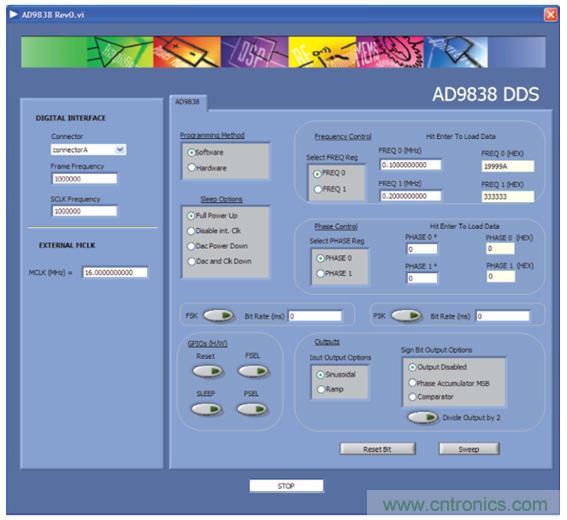Screen dimensions: 567x520
Task: Enable the PSK toggle switch
Action: point(407,315)
